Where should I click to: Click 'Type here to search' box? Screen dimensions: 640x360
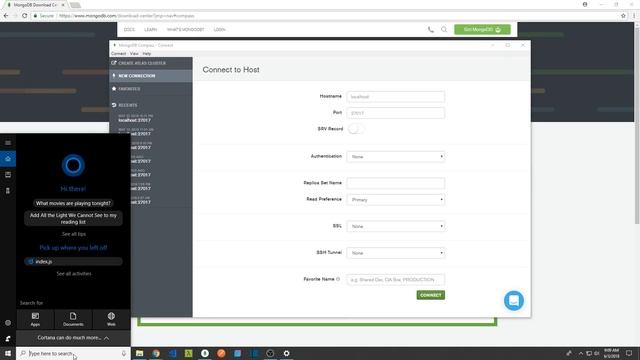[x=73, y=353]
